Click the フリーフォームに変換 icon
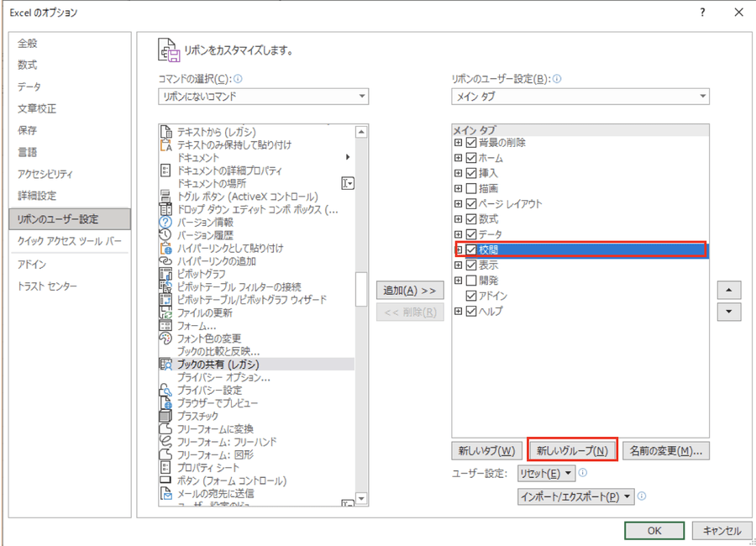 165,428
